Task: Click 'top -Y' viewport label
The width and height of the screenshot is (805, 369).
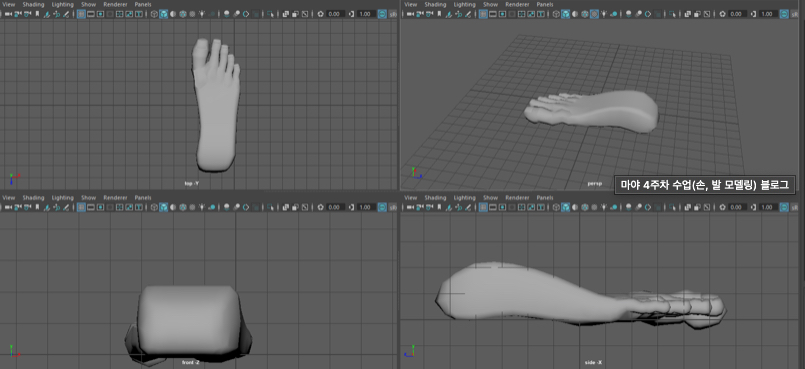Action: 191,183
